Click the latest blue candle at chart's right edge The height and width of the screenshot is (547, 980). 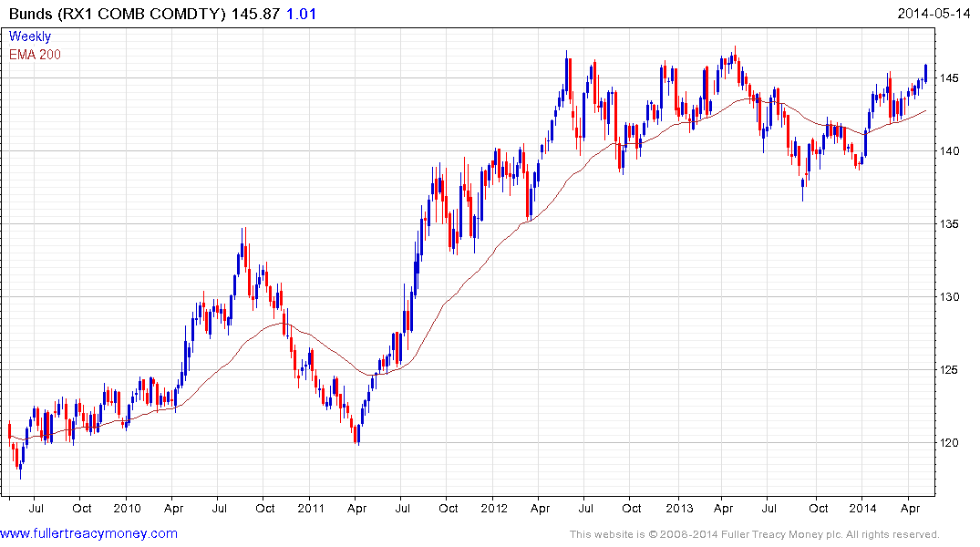point(926,72)
